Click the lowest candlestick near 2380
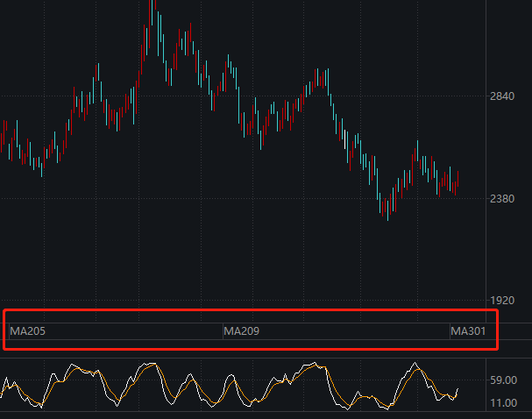Screen dimensions: 532x419 387,210
